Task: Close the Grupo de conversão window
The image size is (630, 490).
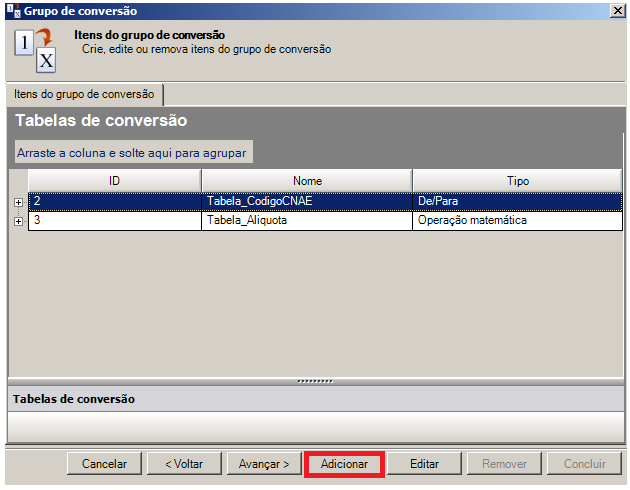Action: pos(617,10)
